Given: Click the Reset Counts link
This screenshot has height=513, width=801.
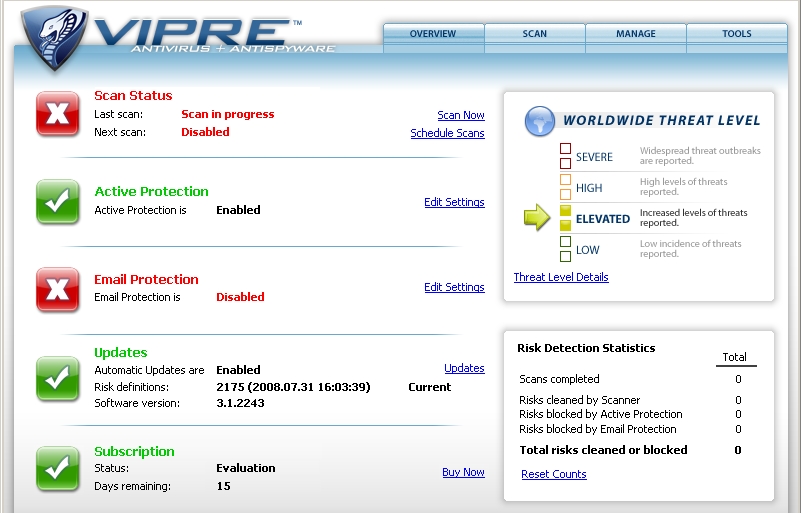Looking at the screenshot, I should tap(554, 474).
